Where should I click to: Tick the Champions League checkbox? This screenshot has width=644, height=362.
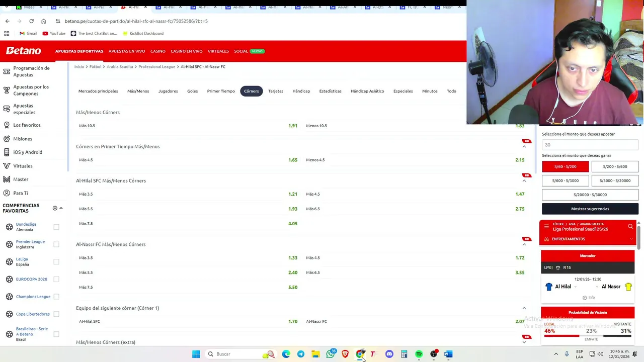56,297
